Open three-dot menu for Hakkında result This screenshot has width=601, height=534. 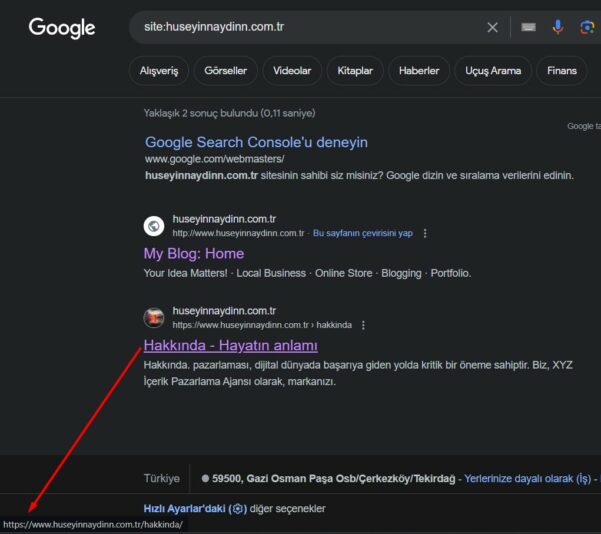pyautogui.click(x=363, y=325)
